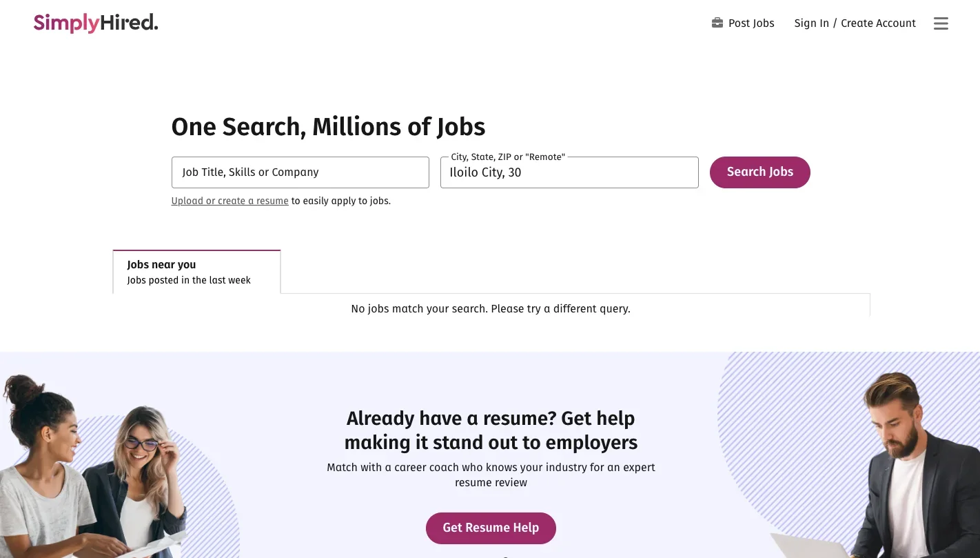The width and height of the screenshot is (980, 558).
Task: Click the Already have a resume heading
Action: (491, 430)
